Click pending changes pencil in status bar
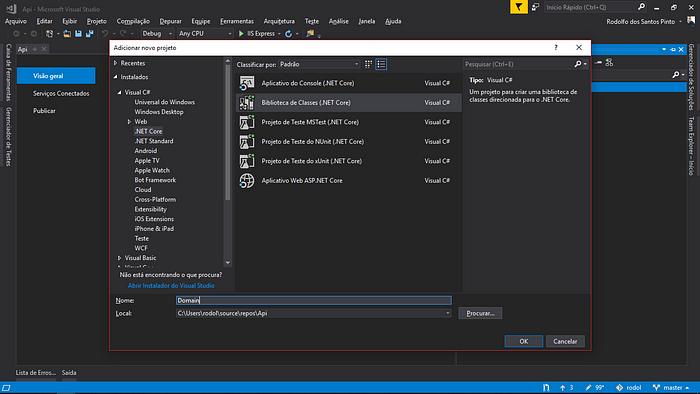Screen dimensions: 700x394 click(588, 388)
